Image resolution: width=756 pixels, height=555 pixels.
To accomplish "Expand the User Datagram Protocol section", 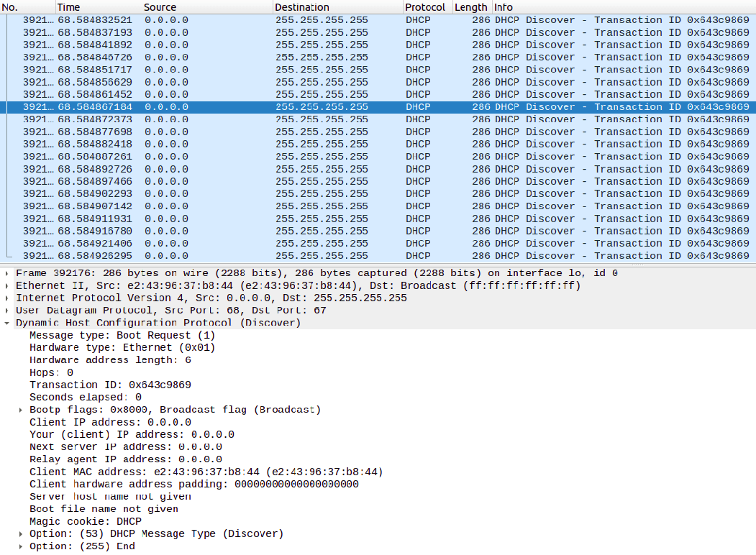I will (x=7, y=310).
